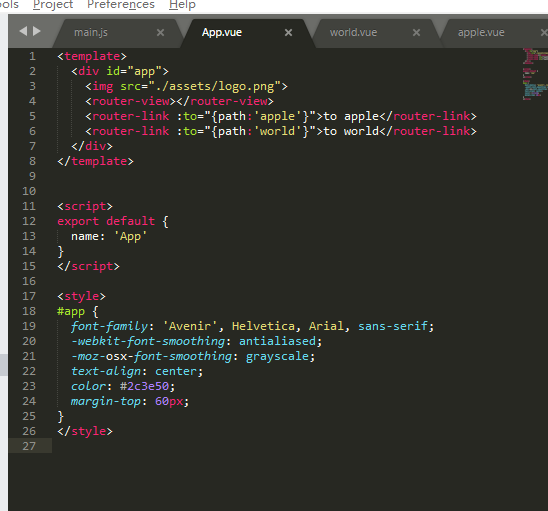The width and height of the screenshot is (548, 511).
Task: Click the closing </style> tag
Action: (x=85, y=431)
